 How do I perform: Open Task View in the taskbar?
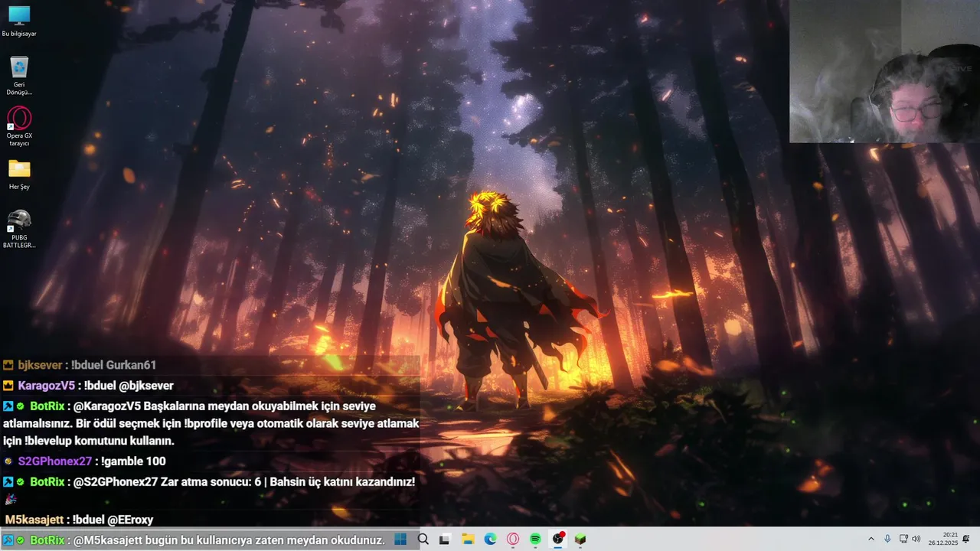[444, 540]
